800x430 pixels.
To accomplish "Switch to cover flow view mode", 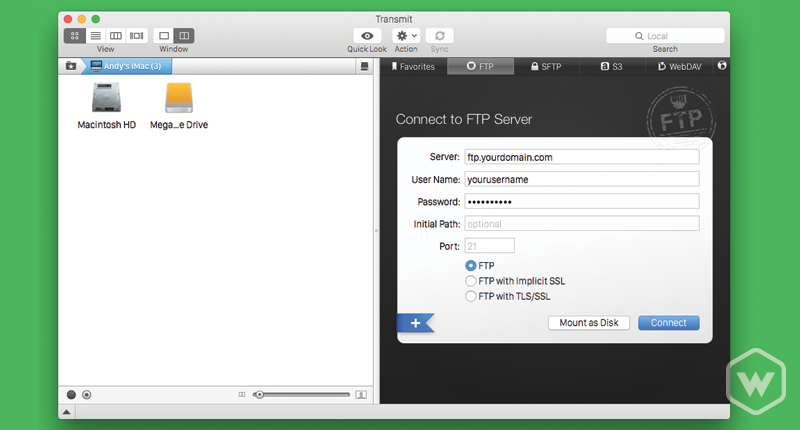I will [136, 36].
